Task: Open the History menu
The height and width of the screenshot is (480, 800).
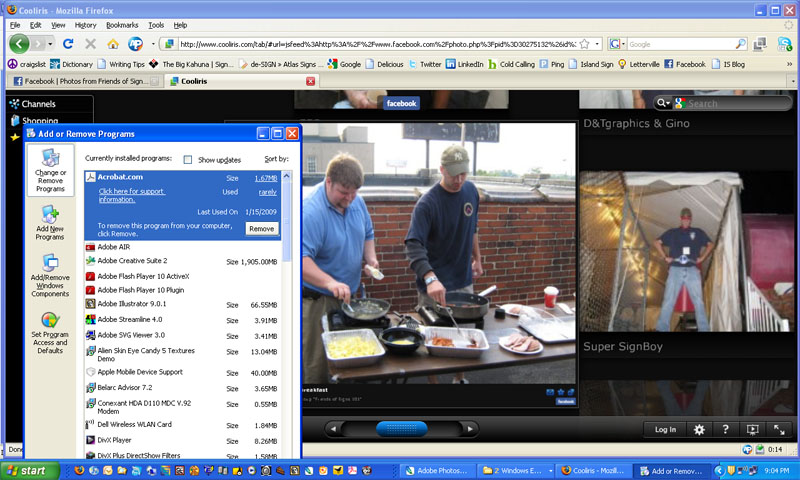Action: click(85, 25)
